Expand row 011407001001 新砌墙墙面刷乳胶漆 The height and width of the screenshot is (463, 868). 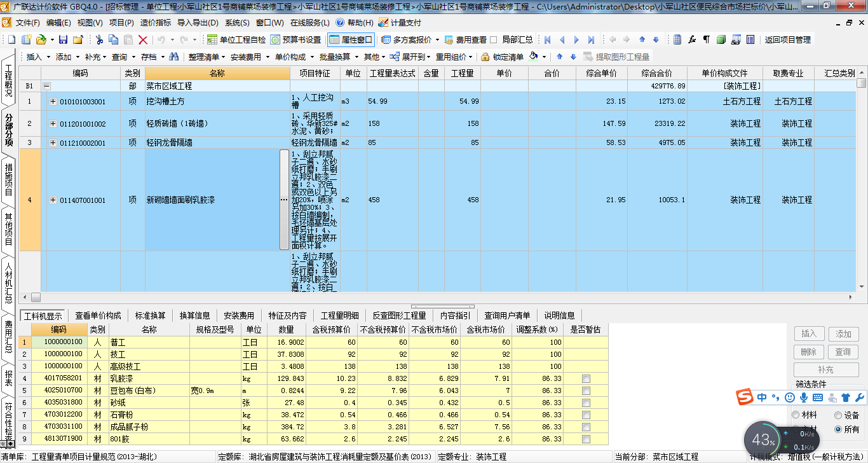(53, 200)
